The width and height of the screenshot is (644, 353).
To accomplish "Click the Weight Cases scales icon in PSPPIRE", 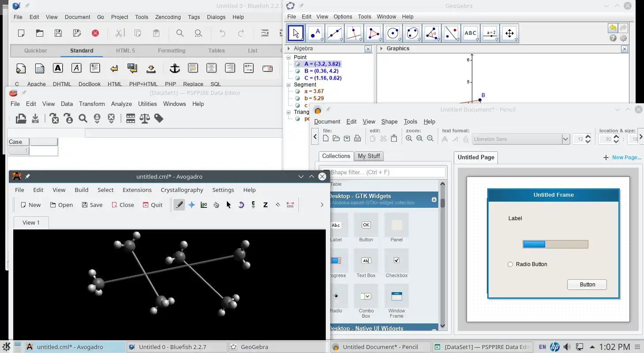I will (144, 118).
